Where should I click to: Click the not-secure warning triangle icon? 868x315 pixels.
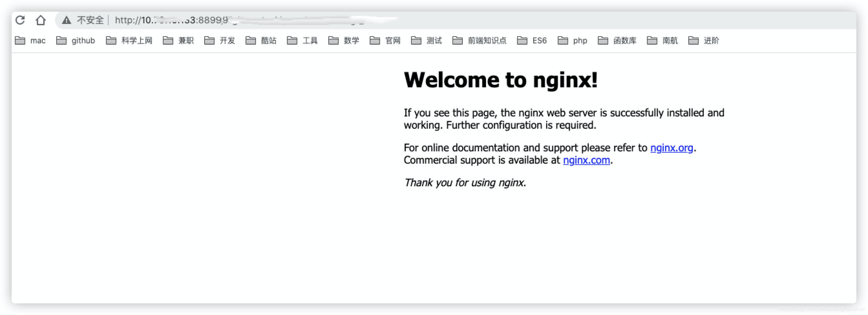click(66, 20)
